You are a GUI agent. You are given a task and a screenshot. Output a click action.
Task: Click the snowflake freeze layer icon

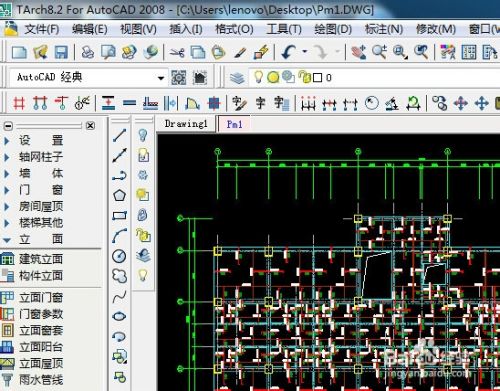coord(143,175)
